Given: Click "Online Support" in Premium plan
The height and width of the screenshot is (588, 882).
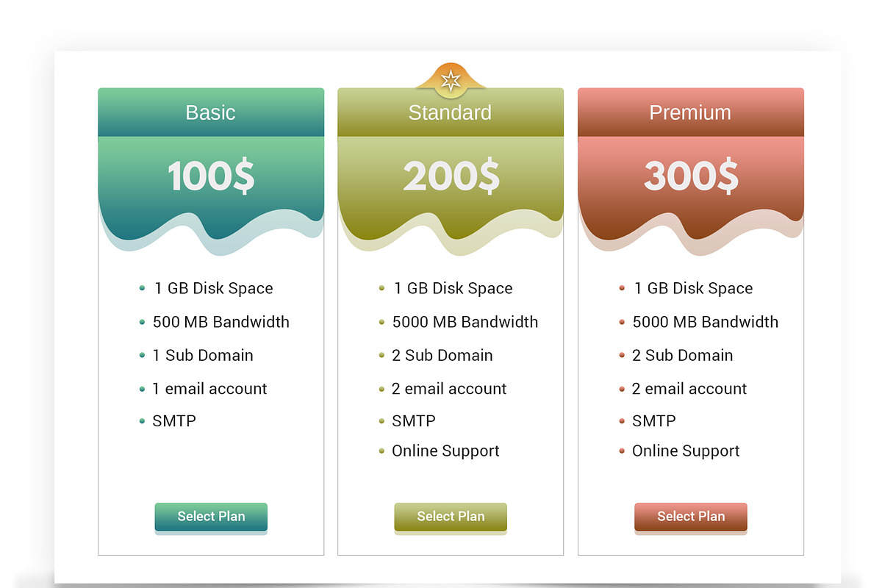Looking at the screenshot, I should (686, 451).
